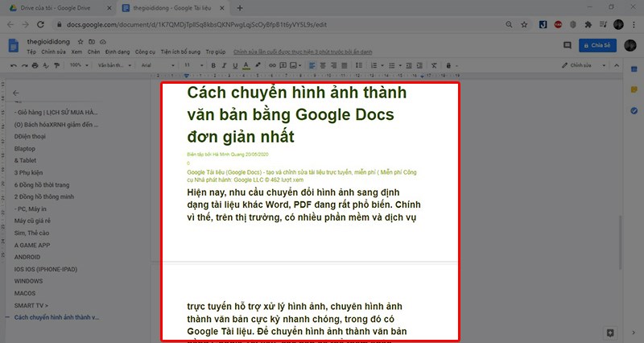The image size is (644, 343).
Task: Open the Trợ giúp menu
Action: [x=216, y=52]
